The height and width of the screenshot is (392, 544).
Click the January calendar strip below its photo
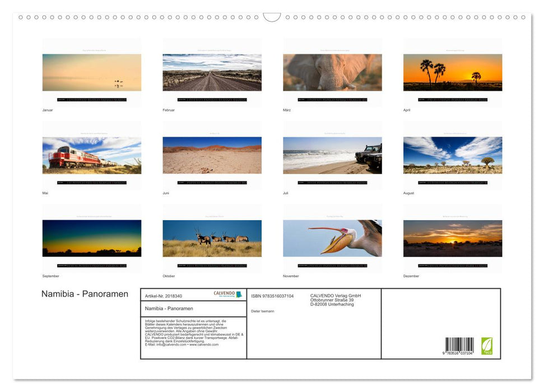(x=91, y=100)
